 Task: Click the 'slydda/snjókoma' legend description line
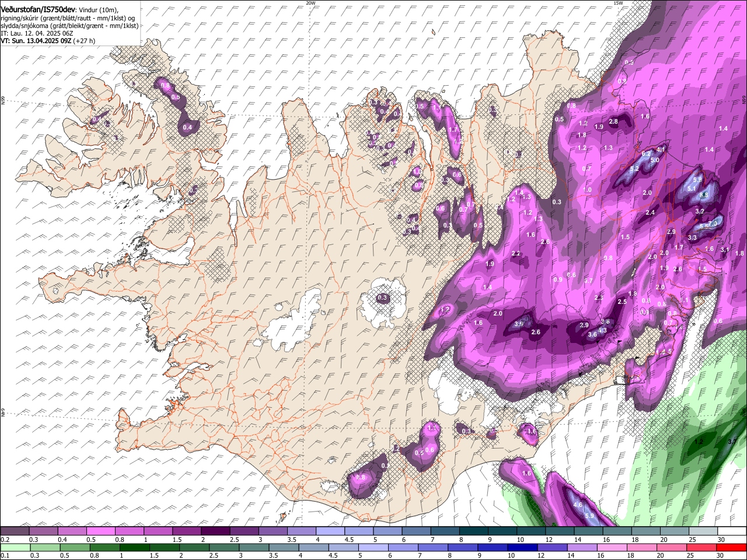[69, 26]
